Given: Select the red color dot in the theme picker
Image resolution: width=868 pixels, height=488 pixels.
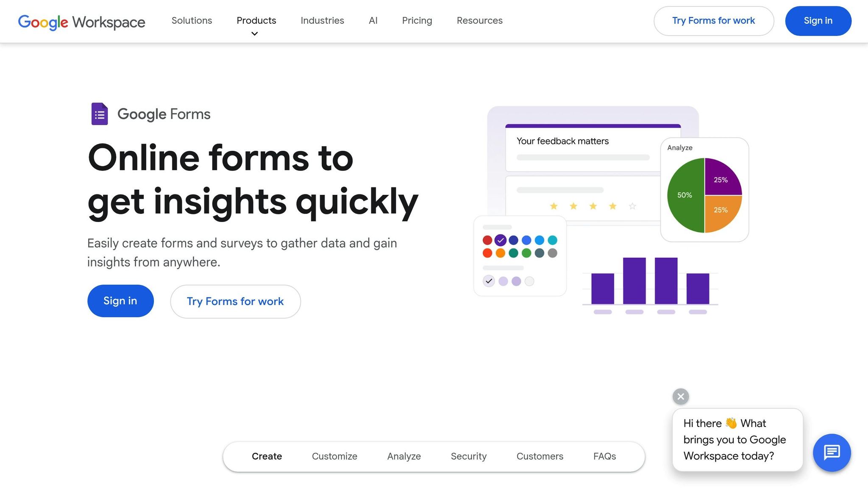Looking at the screenshot, I should pyautogui.click(x=487, y=240).
